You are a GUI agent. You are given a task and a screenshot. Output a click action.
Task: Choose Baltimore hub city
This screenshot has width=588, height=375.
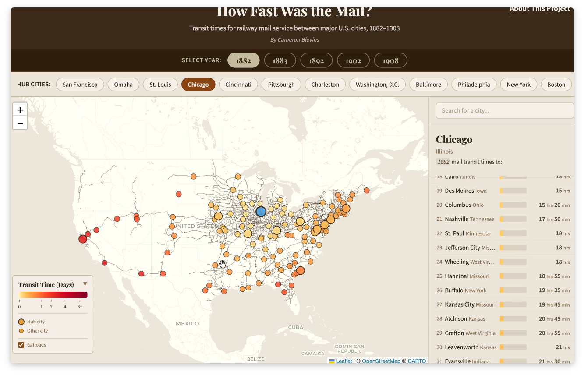[429, 85]
